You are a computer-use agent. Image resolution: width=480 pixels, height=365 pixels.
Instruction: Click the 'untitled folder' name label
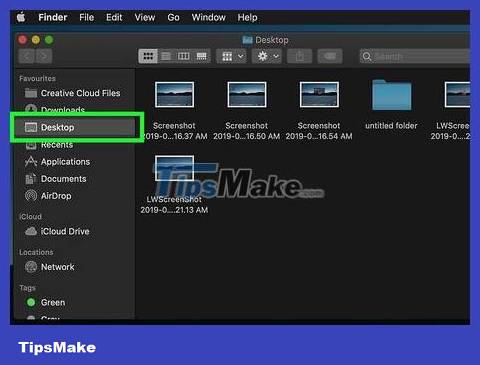click(391, 126)
